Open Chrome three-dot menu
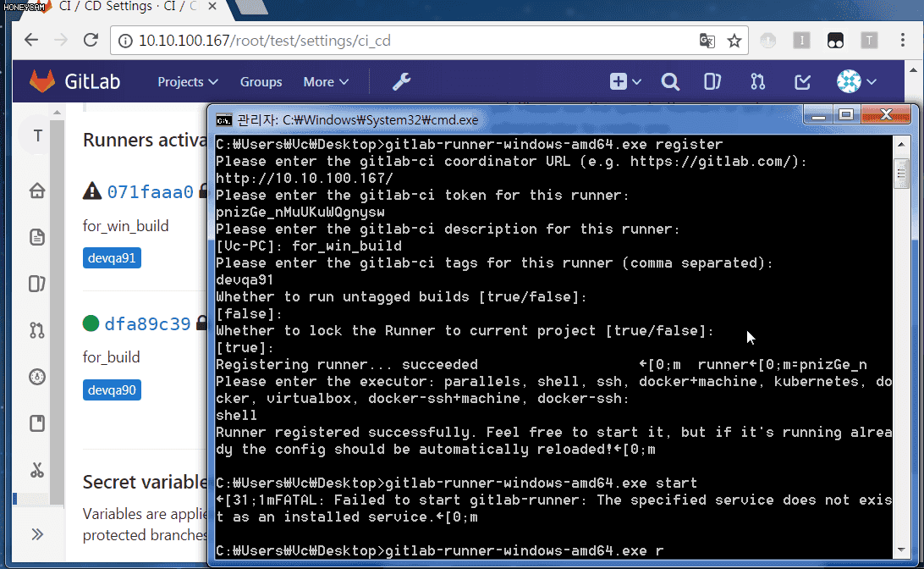Screen dimensions: 924x569 click(x=903, y=40)
